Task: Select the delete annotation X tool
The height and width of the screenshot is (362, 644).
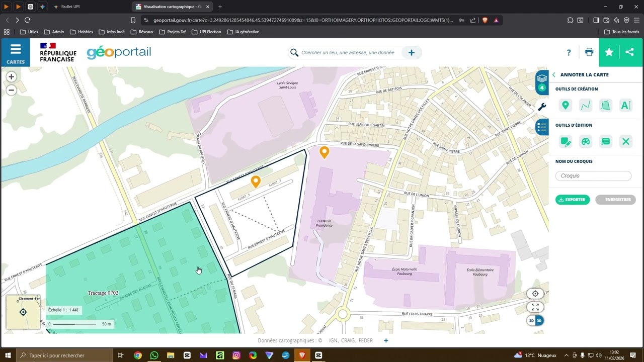Action: (626, 141)
